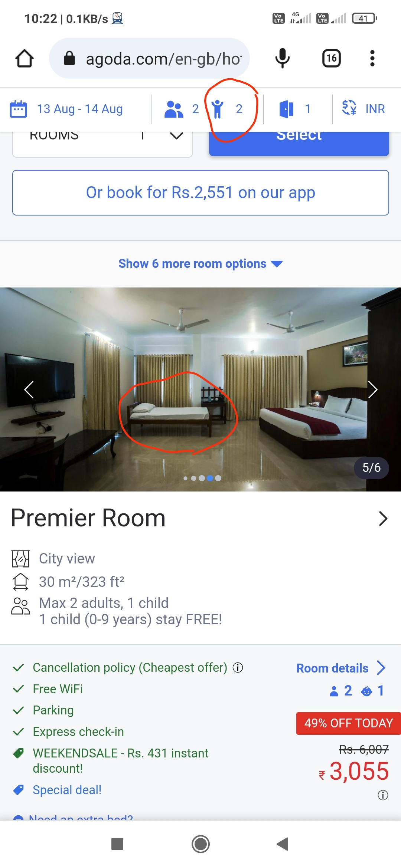Open the browser three-dot menu
This screenshot has width=401, height=868.
(x=372, y=58)
